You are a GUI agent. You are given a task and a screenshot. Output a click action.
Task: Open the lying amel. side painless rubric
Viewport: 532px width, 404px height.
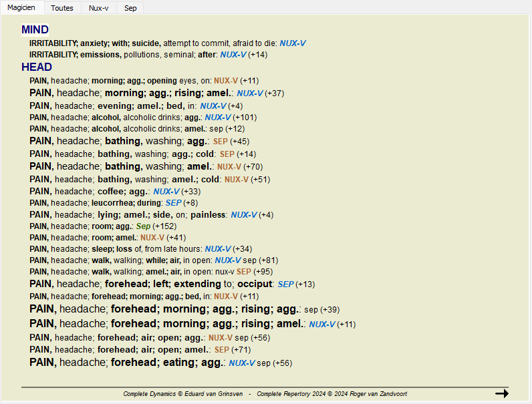pyautogui.click(x=128, y=215)
